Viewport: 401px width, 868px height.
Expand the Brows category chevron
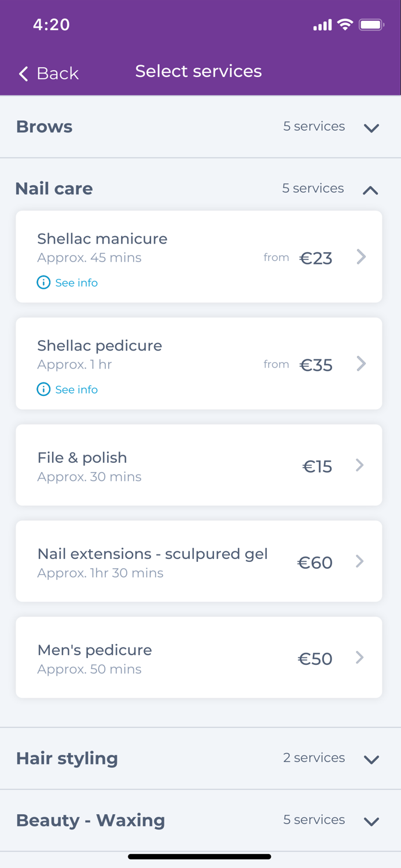(x=371, y=128)
